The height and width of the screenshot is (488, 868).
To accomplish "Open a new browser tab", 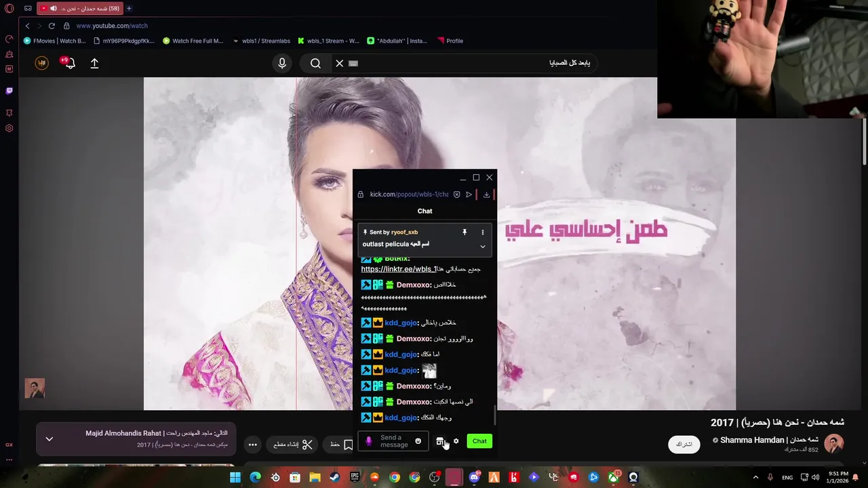I will pos(129,9).
